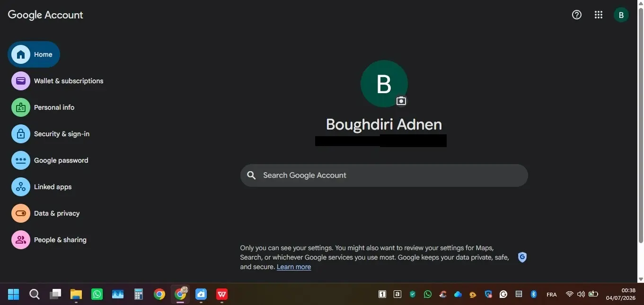Open the shield tray icon with red X
The image size is (644, 305).
[x=488, y=294]
